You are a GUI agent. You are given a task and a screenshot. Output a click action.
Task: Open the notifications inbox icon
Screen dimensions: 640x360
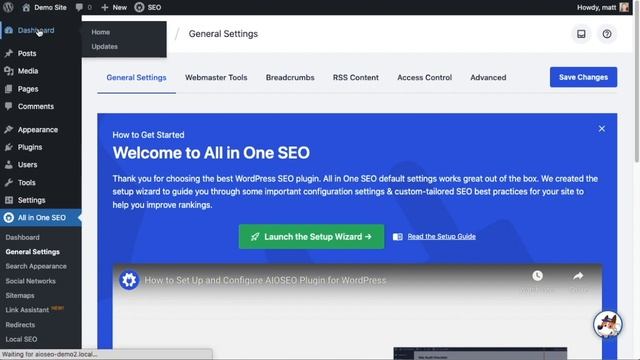point(581,34)
